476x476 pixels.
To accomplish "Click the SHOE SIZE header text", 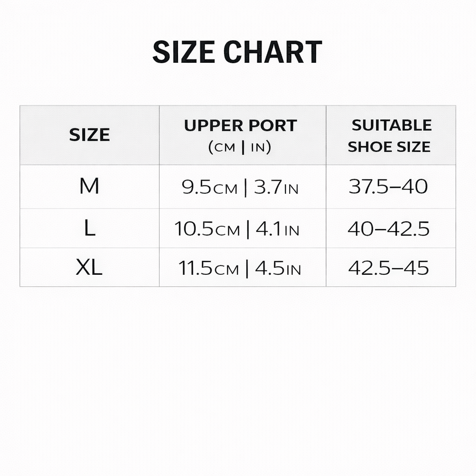I will 389,147.
